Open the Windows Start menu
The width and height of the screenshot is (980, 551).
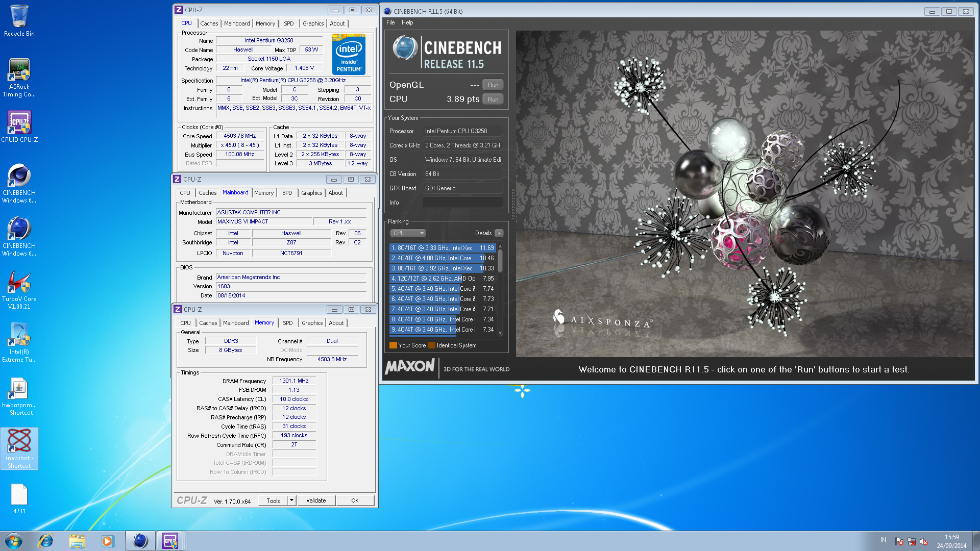(x=14, y=541)
